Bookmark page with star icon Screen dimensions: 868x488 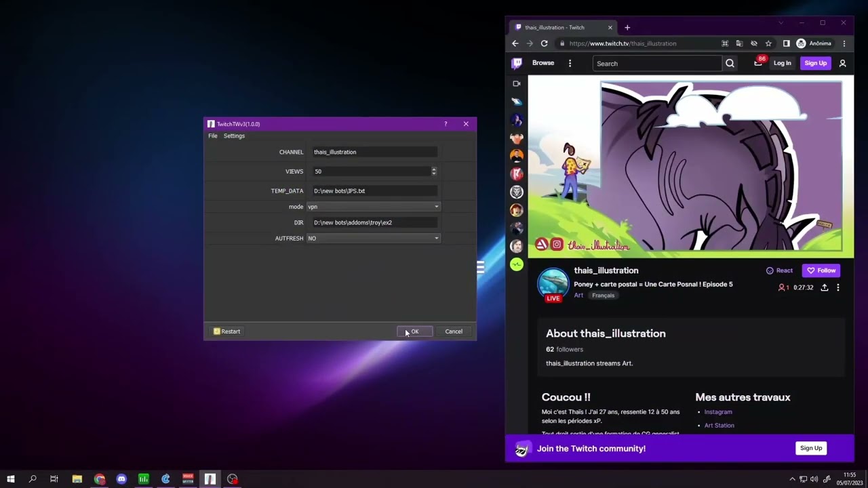pyautogui.click(x=768, y=43)
